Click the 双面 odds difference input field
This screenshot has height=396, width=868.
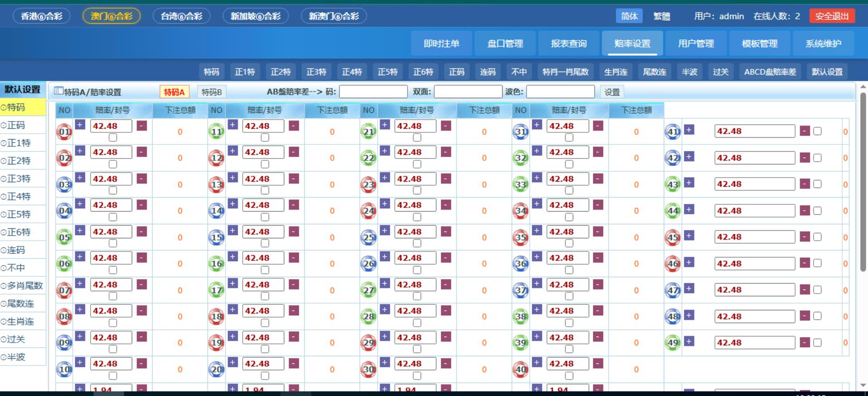(468, 92)
